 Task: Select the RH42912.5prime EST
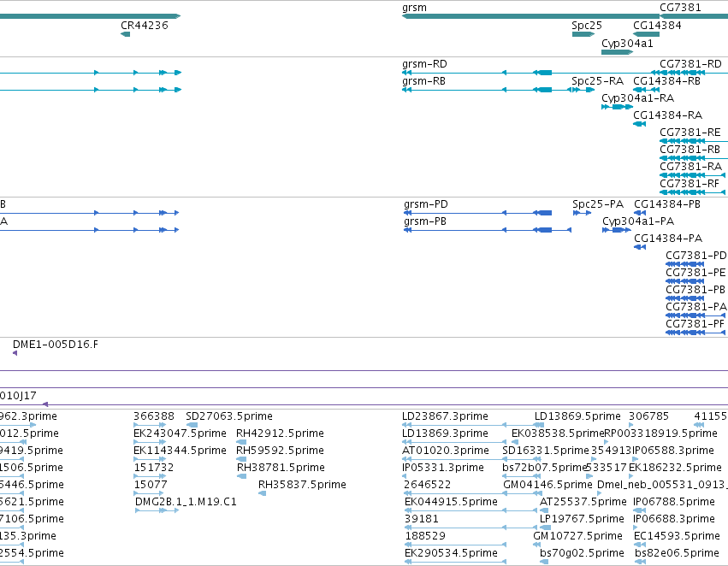pyautogui.click(x=241, y=442)
